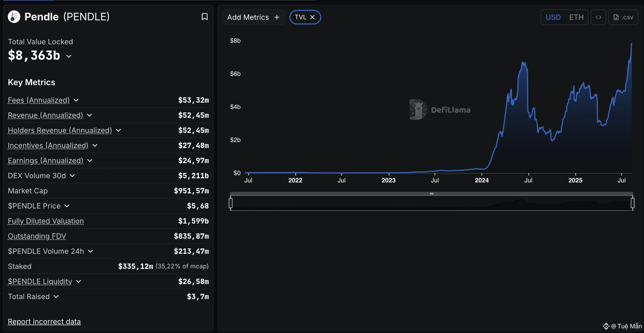Click the Pendle (PENDLE) title

coord(67,17)
